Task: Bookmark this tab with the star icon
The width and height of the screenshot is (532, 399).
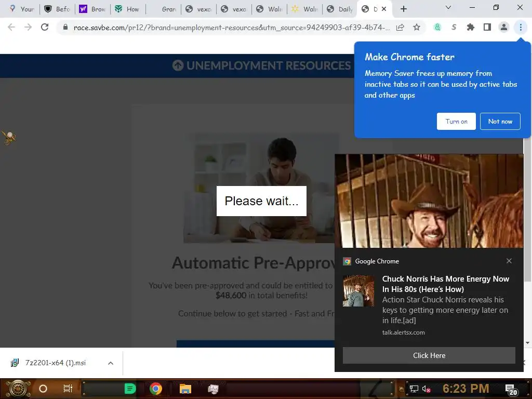Action: pyautogui.click(x=417, y=27)
